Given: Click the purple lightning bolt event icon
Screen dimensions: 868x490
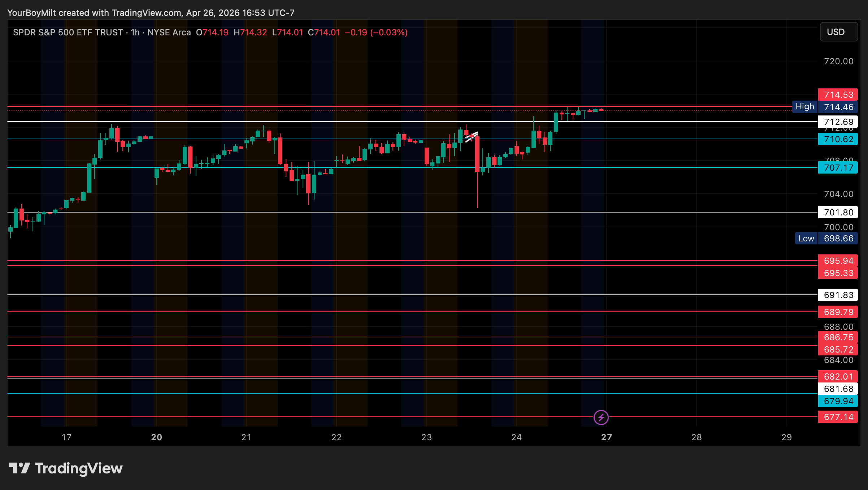Looking at the screenshot, I should 601,417.
